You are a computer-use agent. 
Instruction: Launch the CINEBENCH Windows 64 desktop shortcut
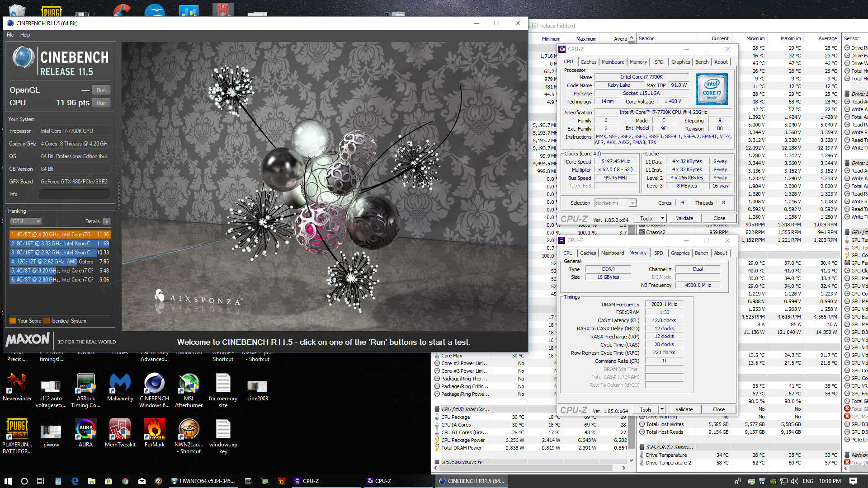154,390
